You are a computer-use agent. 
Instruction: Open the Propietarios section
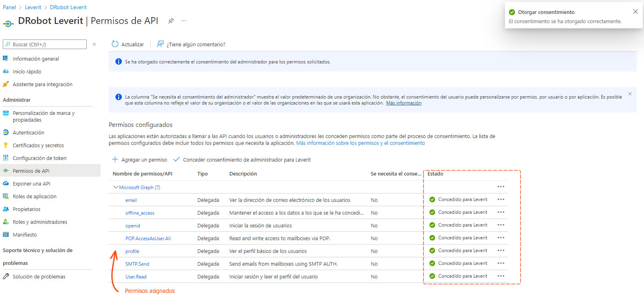(26, 209)
